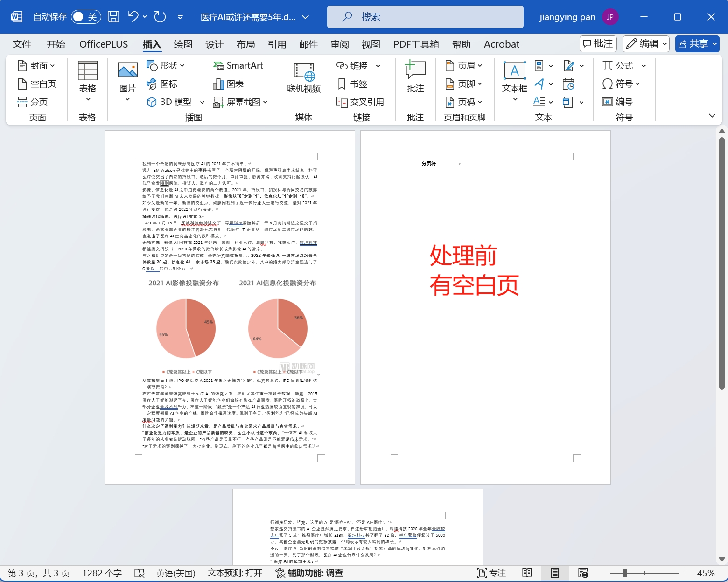Open the Design (设计) tab
This screenshot has width=728, height=582.
[214, 44]
